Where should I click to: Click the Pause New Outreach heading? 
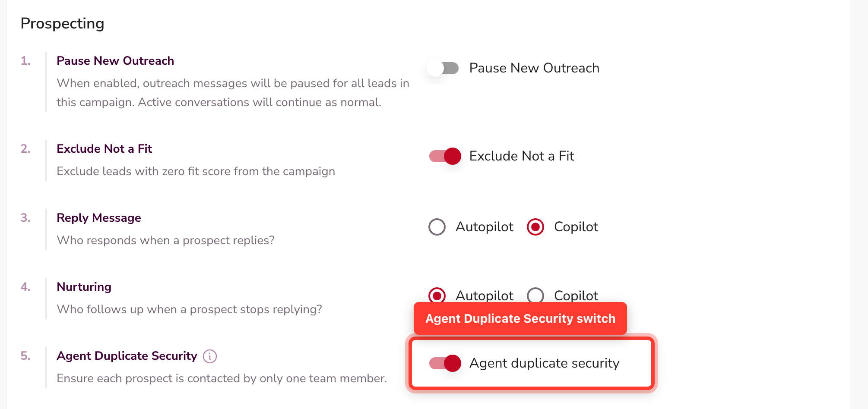(x=115, y=61)
